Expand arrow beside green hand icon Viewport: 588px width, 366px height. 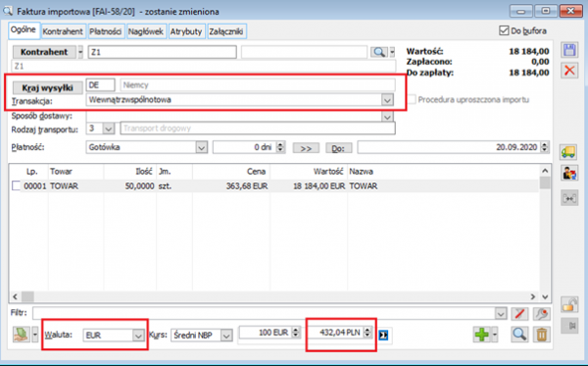(x=35, y=334)
